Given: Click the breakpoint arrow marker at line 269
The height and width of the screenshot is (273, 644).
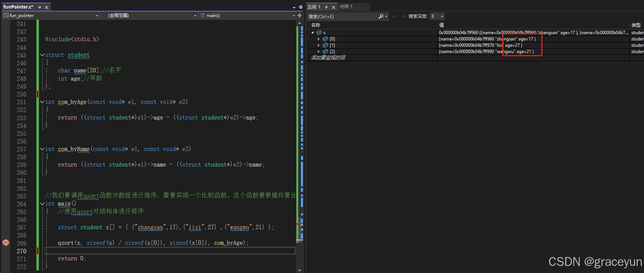Looking at the screenshot, I should coord(6,243).
